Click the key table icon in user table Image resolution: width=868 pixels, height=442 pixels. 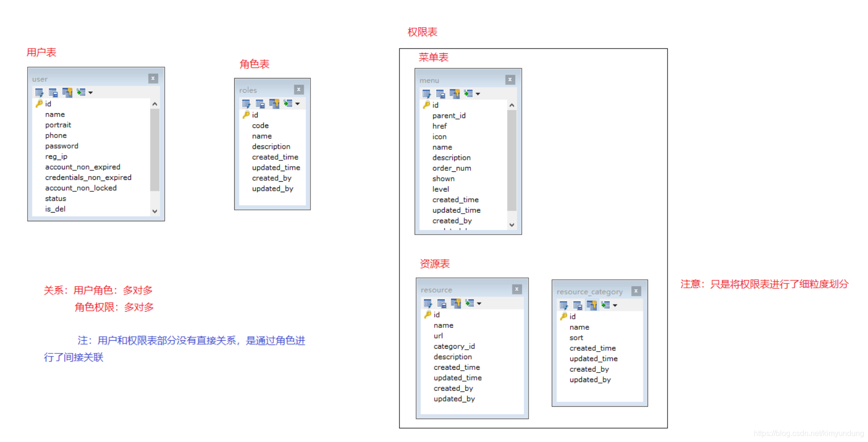pyautogui.click(x=67, y=92)
